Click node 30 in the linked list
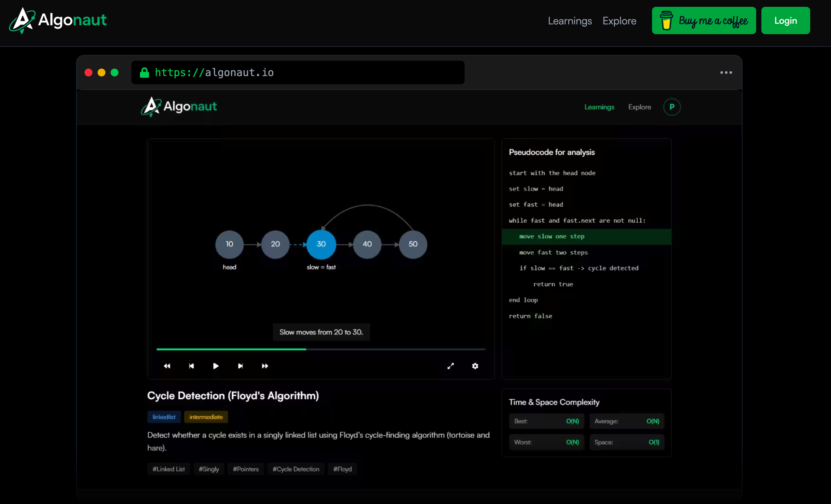Viewport: 831px width, 504px height. (x=321, y=244)
